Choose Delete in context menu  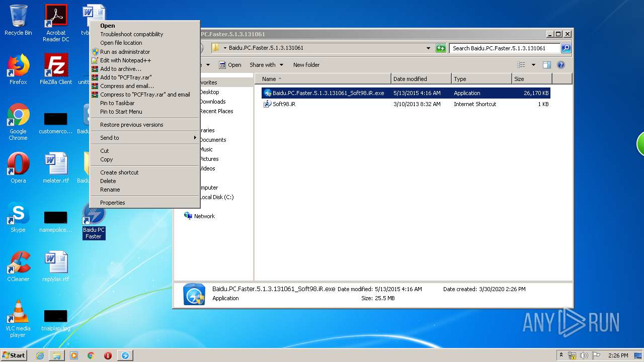[145, 181]
